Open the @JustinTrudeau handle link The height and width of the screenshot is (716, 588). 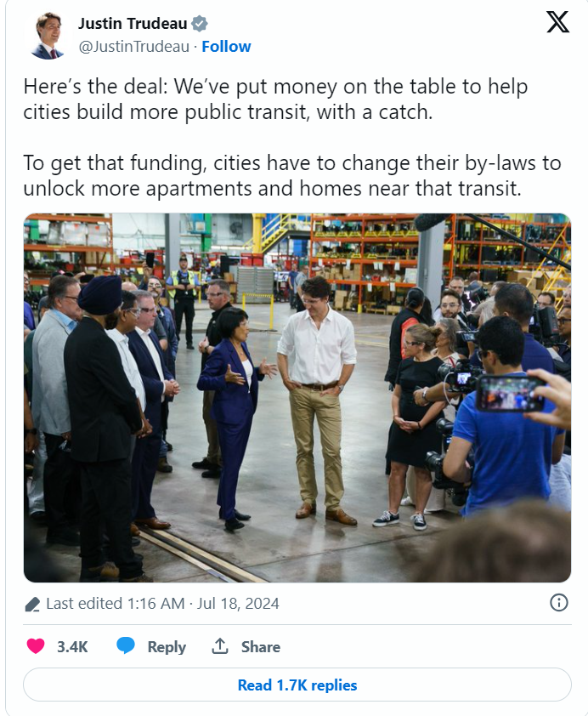134,47
